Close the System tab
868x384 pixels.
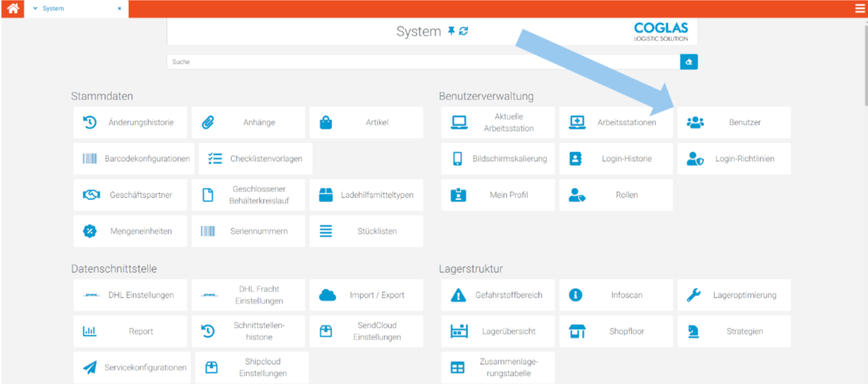click(x=119, y=9)
